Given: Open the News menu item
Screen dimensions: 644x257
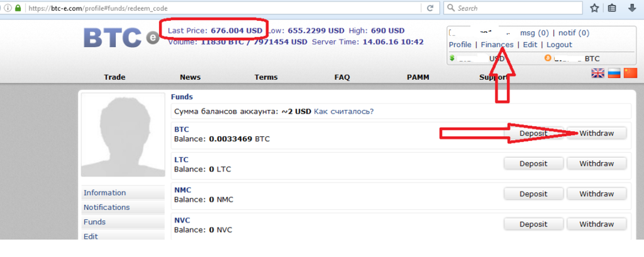Looking at the screenshot, I should [x=190, y=77].
